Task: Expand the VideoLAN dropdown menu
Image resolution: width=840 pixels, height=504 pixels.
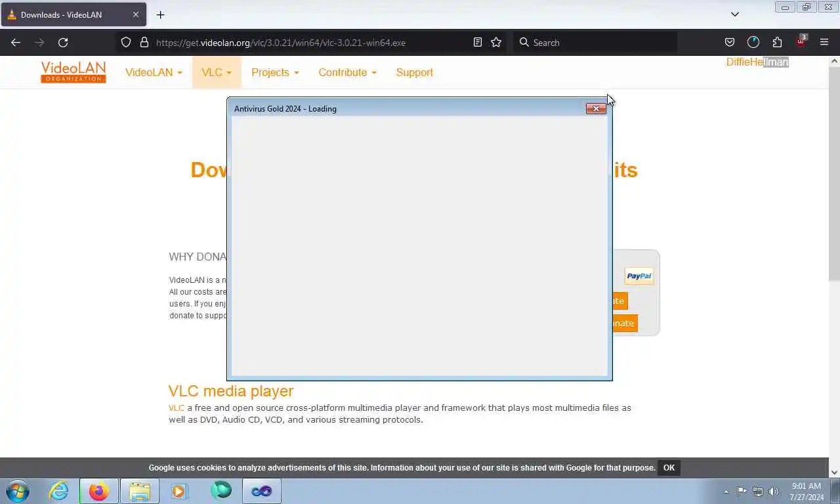Action: coord(154,72)
